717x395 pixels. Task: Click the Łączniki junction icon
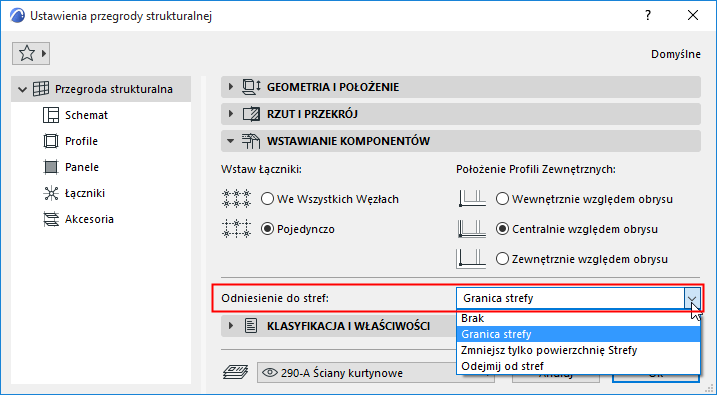click(51, 193)
